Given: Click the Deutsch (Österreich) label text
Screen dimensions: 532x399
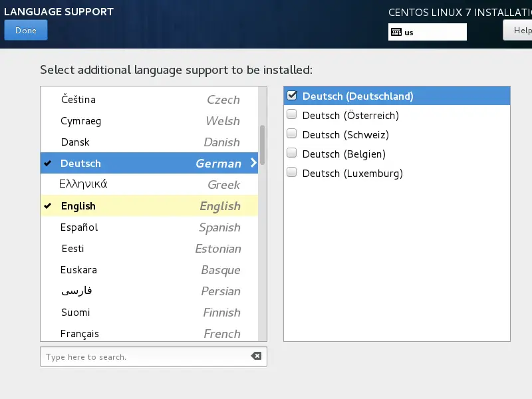Looking at the screenshot, I should tap(350, 115).
